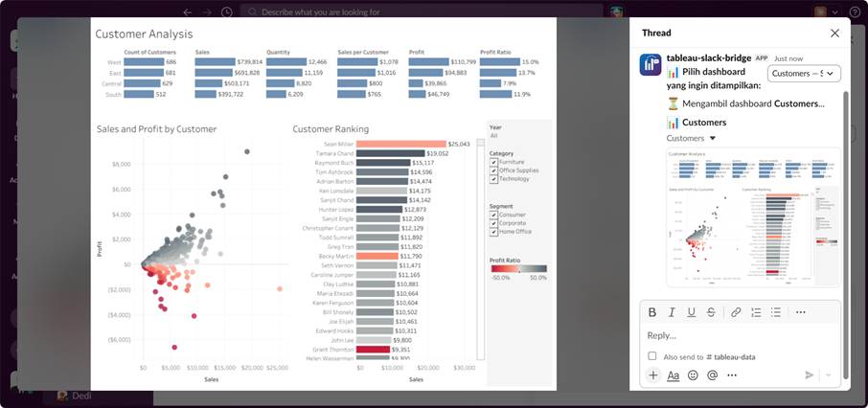This screenshot has width=868, height=408.
Task: Click the Profit Ratio color legend
Action: [518, 268]
